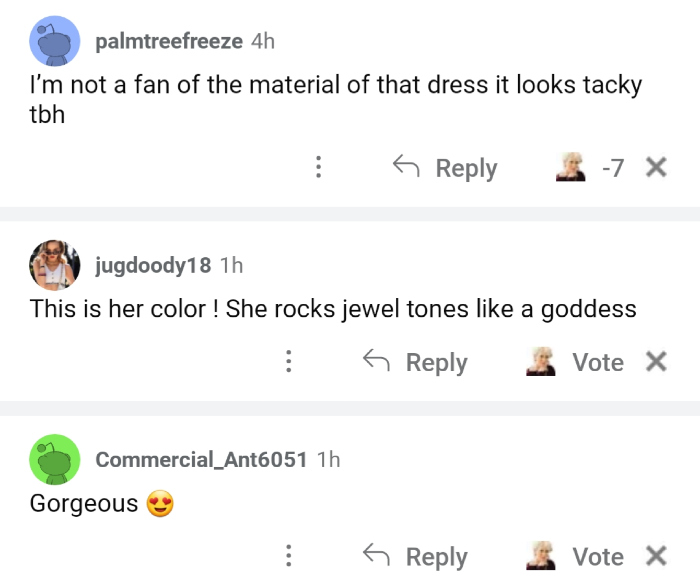Viewport: 700px width, 580px height.
Task: Upvote Commercial_Ant6051's comment using the vote image
Action: (x=541, y=556)
